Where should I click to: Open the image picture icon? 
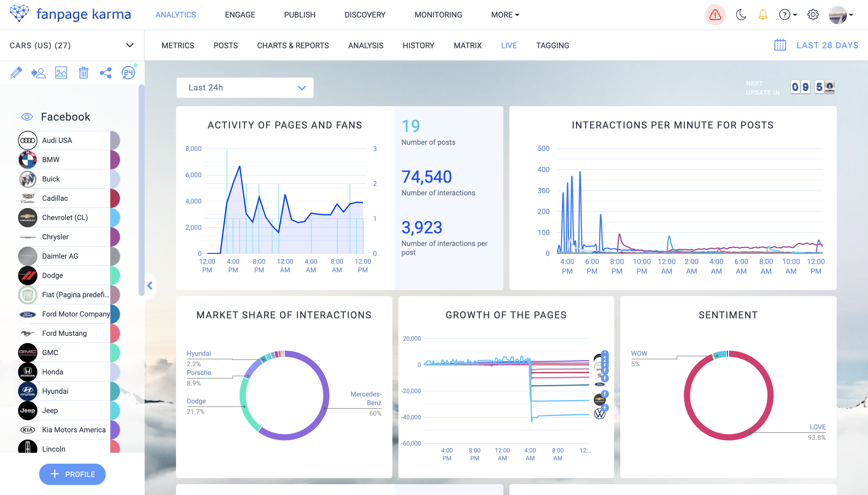(x=61, y=73)
